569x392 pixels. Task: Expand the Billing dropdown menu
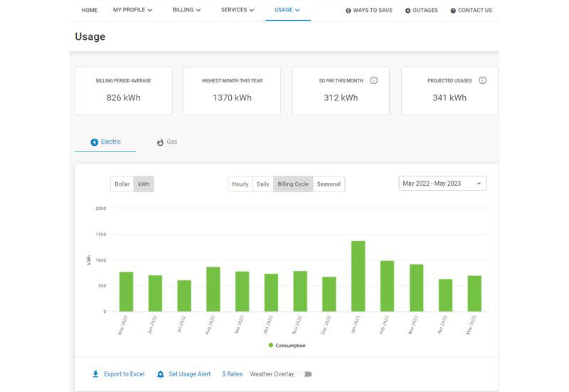pyautogui.click(x=186, y=11)
